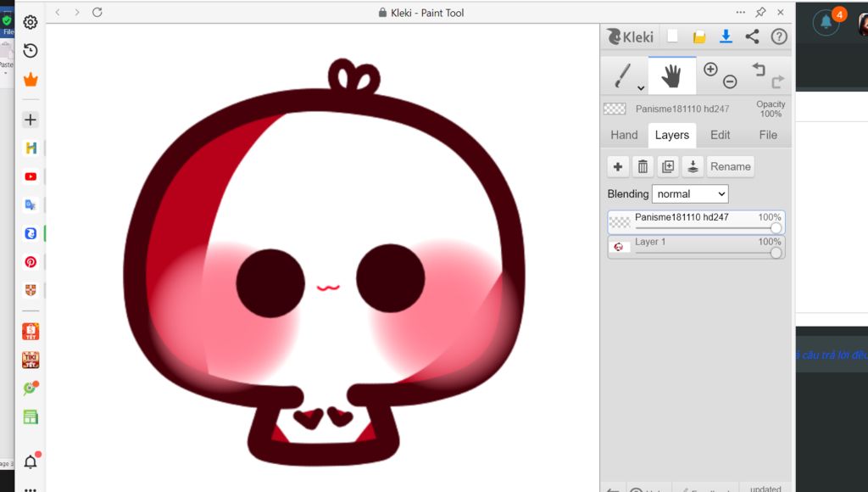Go back in the browser panel

pyautogui.click(x=58, y=12)
